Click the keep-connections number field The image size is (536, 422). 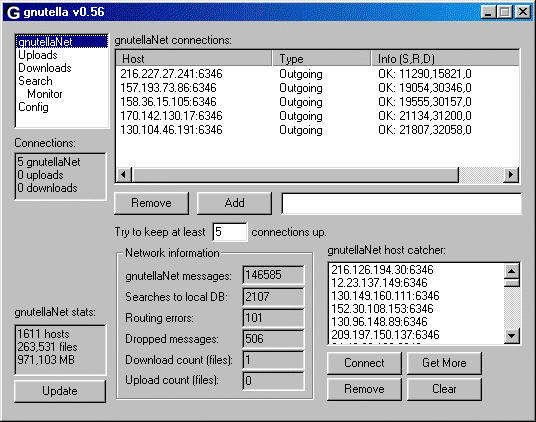pos(230,232)
